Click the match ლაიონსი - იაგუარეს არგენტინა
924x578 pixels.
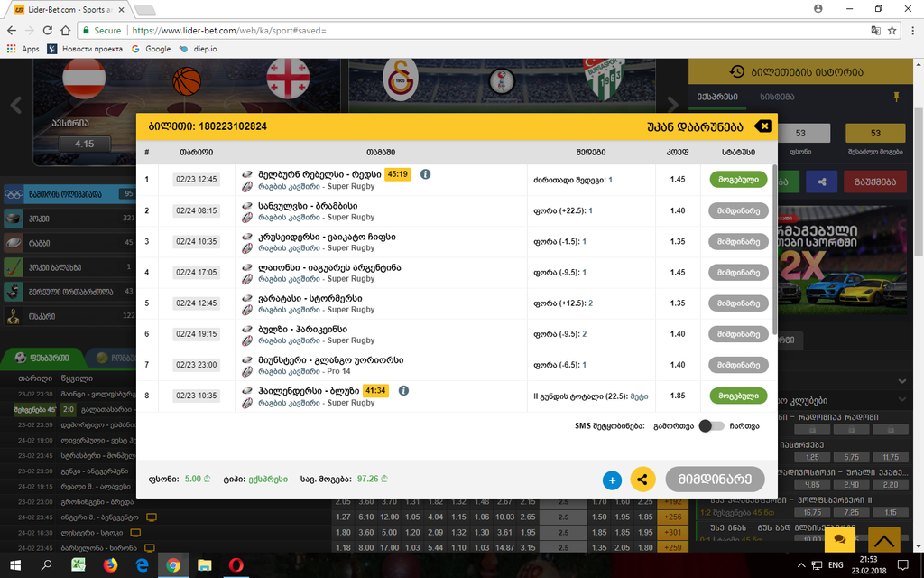coord(329,267)
